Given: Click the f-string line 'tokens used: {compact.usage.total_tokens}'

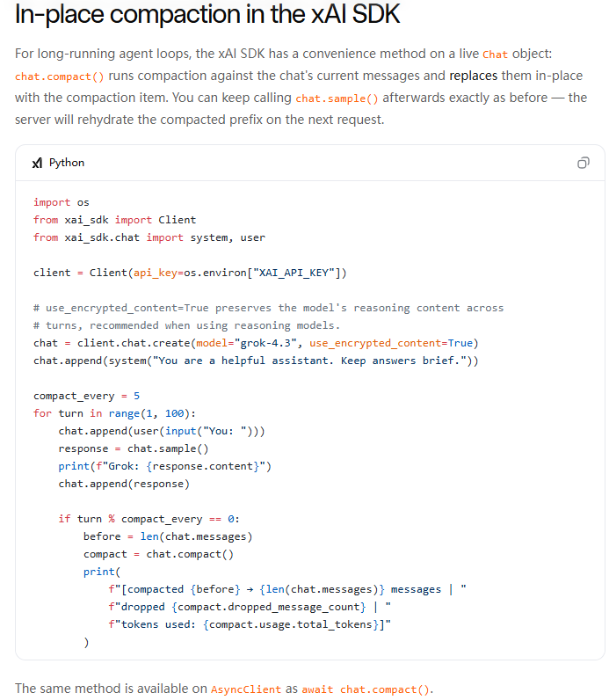Looking at the screenshot, I should tap(250, 624).
